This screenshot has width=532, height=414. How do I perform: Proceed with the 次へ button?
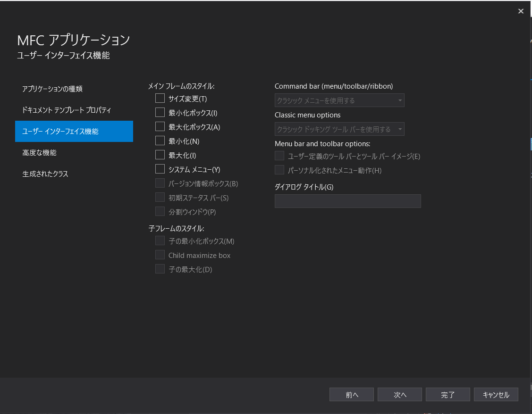pyautogui.click(x=400, y=395)
